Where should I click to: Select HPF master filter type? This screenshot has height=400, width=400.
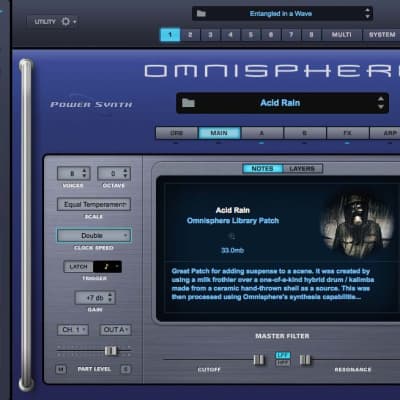(x=283, y=363)
